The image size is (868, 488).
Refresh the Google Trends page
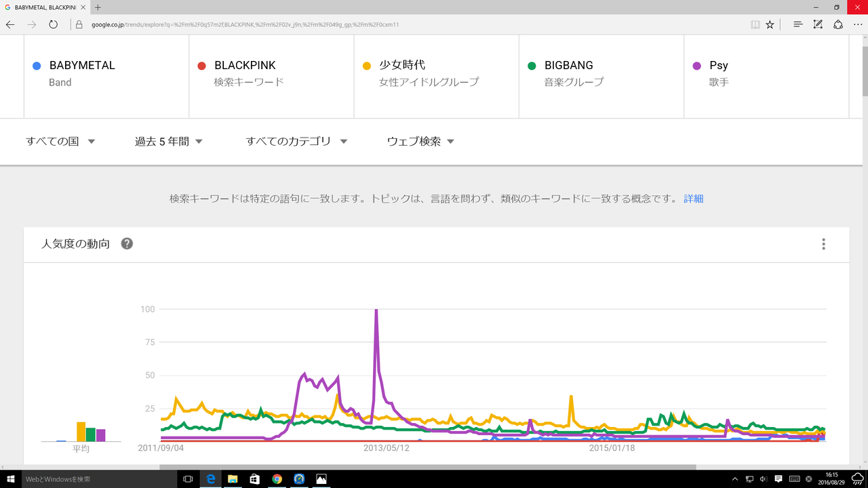click(53, 24)
